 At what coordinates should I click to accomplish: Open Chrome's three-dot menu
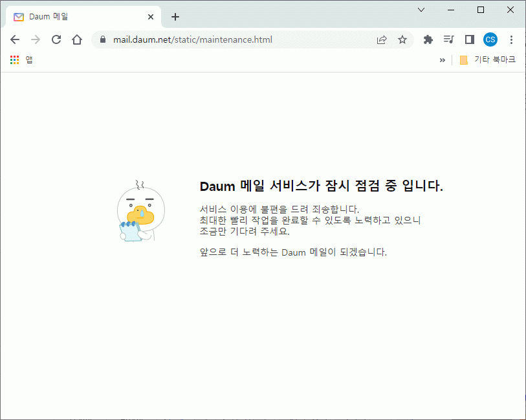[x=511, y=39]
